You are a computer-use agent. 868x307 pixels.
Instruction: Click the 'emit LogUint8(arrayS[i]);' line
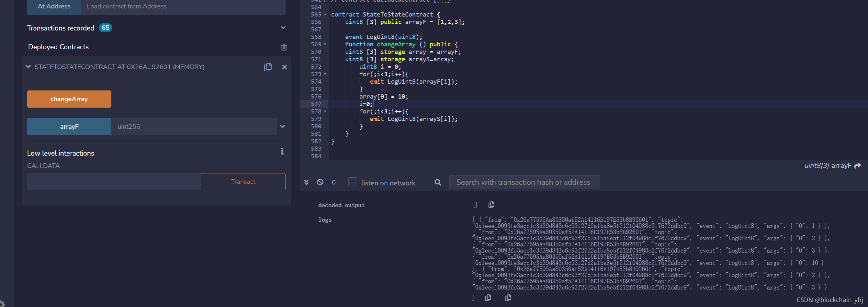(413, 119)
